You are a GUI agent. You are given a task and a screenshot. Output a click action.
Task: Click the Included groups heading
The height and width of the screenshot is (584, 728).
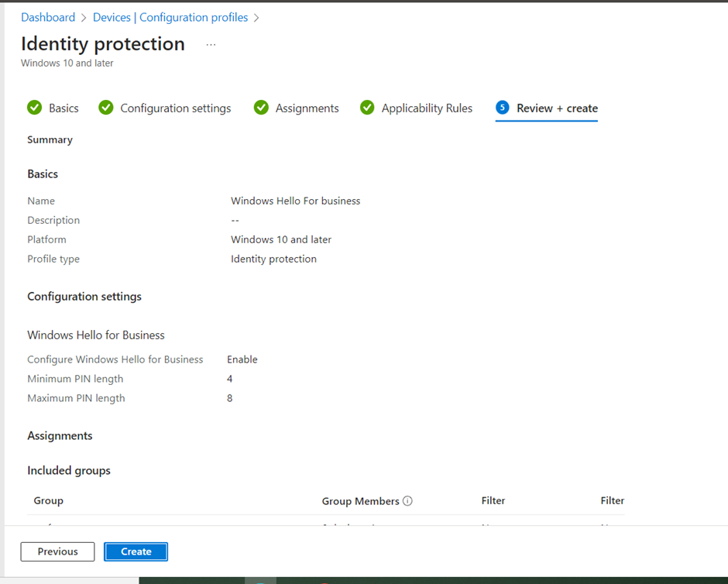[69, 471]
